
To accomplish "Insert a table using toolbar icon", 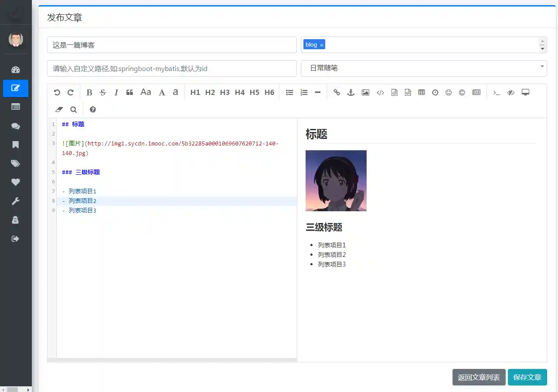I will tap(421, 92).
